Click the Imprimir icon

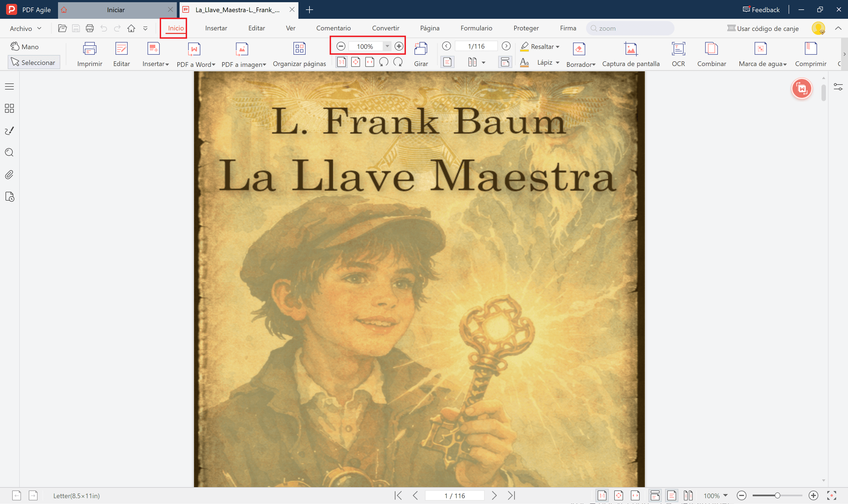(89, 49)
